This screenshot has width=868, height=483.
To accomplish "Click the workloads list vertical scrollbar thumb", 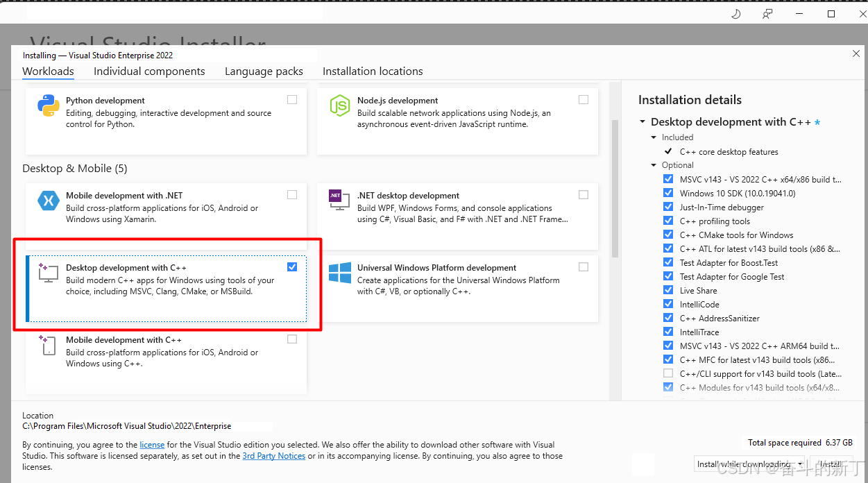I will (614, 188).
